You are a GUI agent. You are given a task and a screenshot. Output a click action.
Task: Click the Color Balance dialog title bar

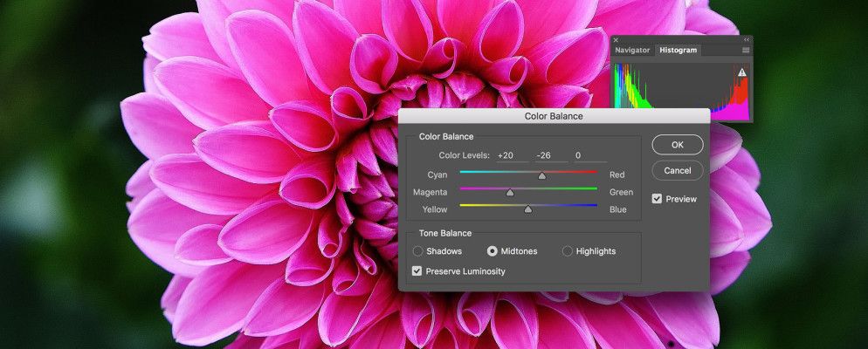pos(554,116)
